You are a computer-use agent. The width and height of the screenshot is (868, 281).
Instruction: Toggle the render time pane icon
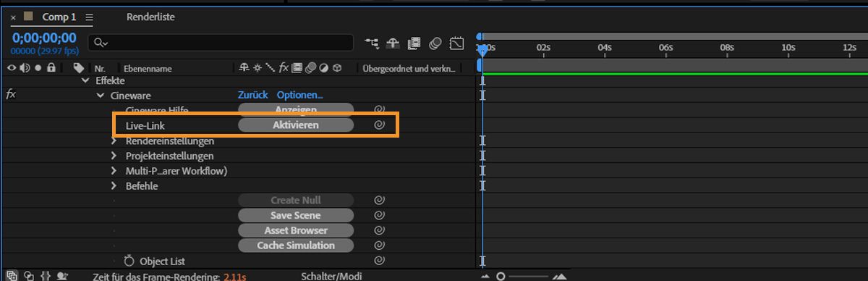pyautogui.click(x=62, y=276)
